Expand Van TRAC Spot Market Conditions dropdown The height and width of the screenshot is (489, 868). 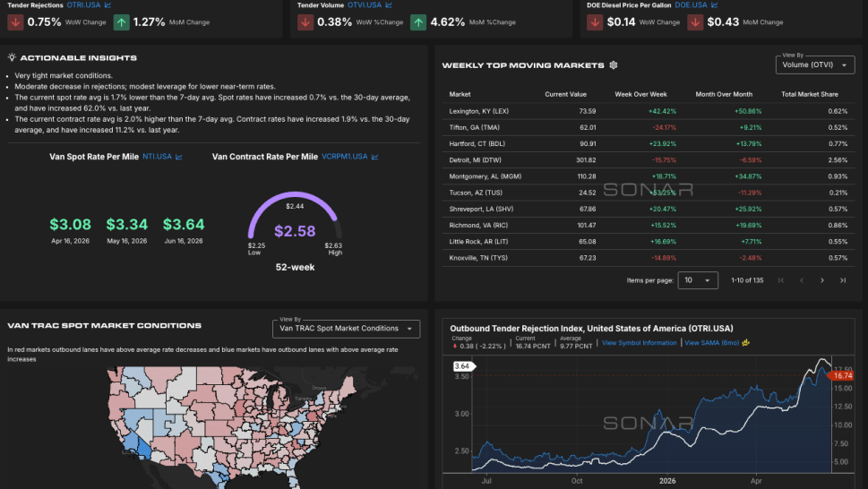click(346, 329)
